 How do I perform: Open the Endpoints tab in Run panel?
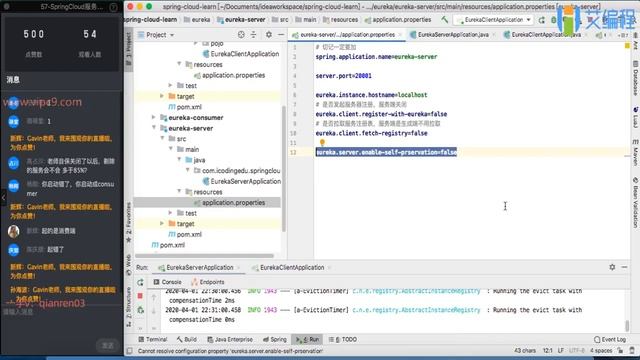pyautogui.click(x=208, y=282)
